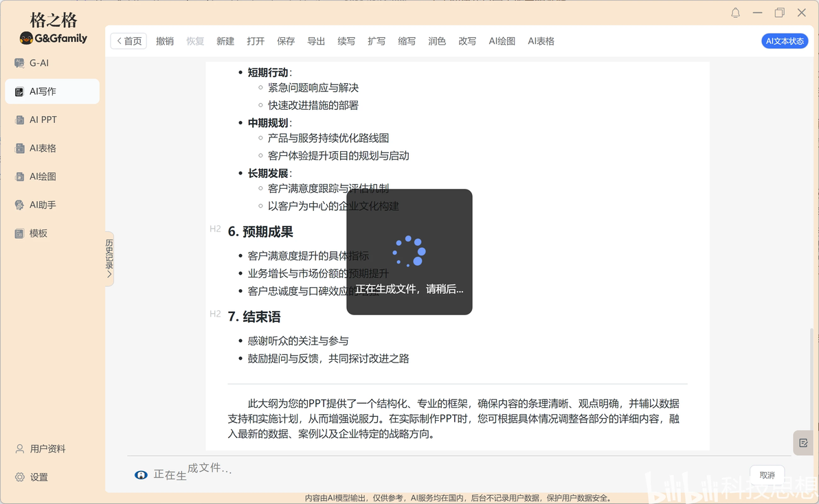Cancel generation with 取消 button
This screenshot has width=819, height=504.
click(767, 475)
